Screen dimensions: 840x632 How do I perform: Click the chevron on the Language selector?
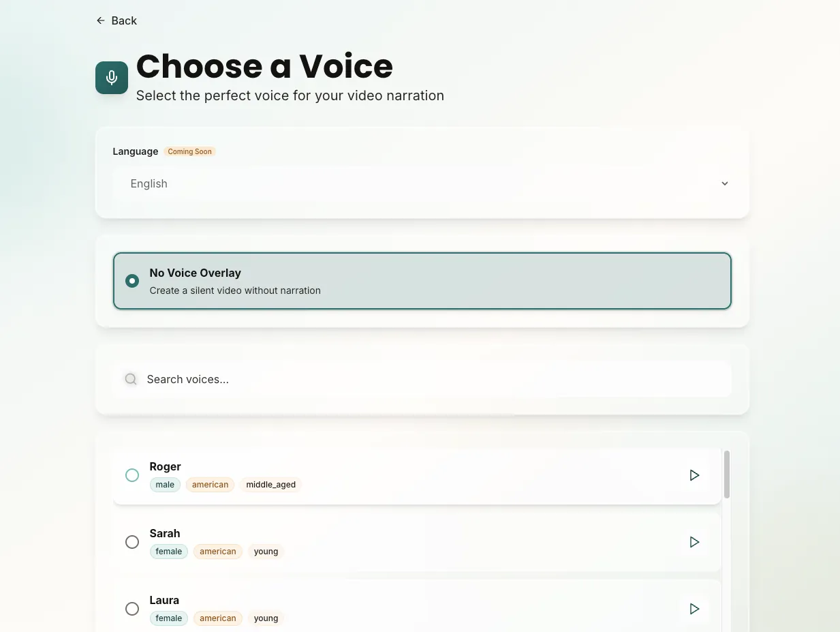(x=724, y=183)
